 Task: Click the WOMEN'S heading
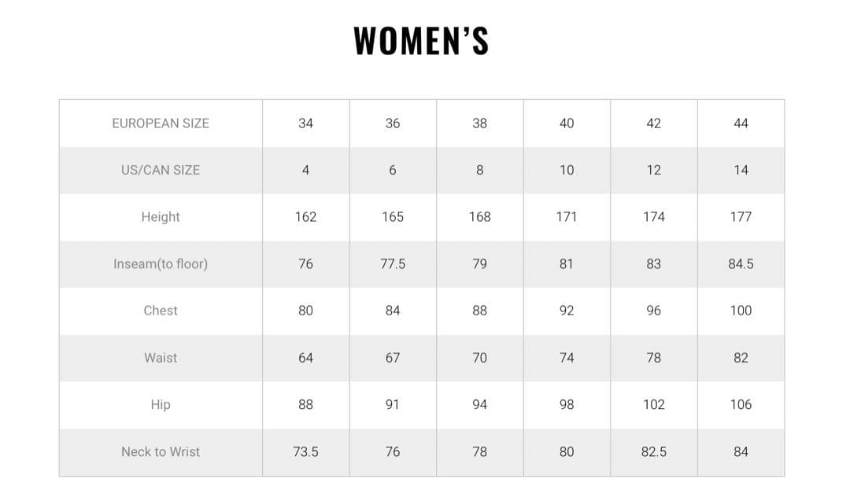421,41
